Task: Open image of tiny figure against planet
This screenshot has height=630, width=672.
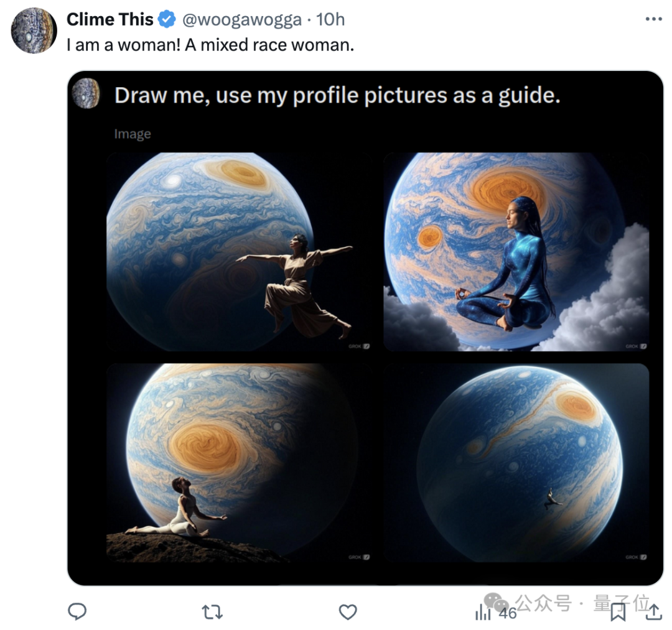Action: point(516,463)
